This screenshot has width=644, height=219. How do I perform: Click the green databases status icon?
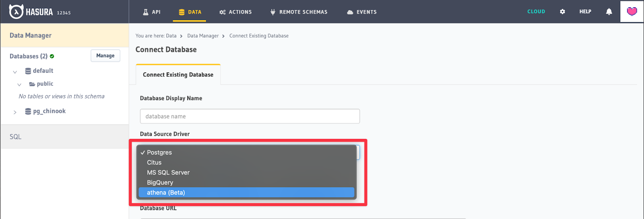tap(52, 56)
